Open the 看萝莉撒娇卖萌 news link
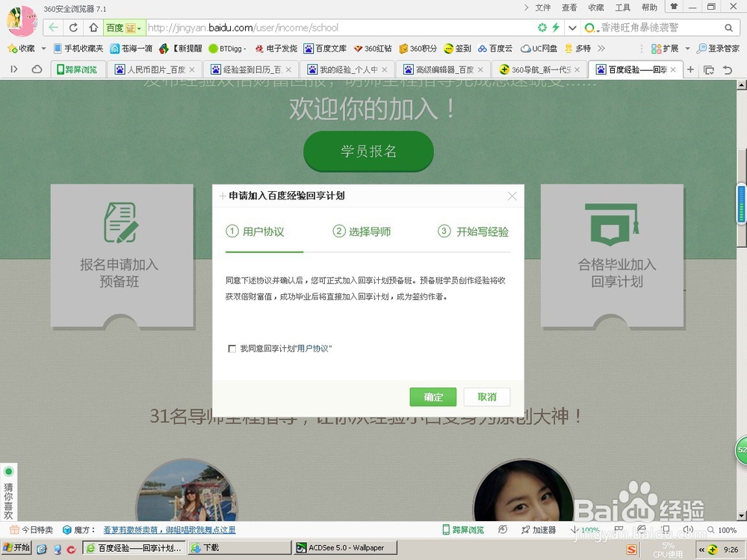This screenshot has width=747, height=560. (170, 529)
